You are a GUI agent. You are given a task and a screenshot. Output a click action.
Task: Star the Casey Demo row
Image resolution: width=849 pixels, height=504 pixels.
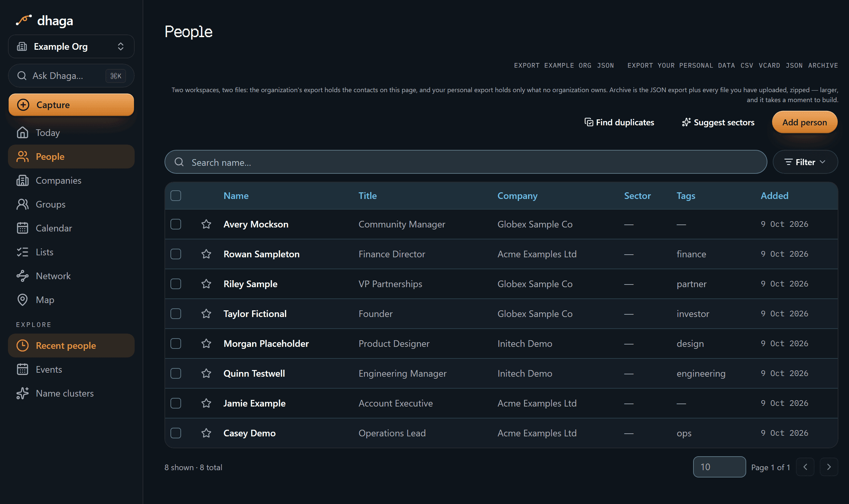(206, 433)
